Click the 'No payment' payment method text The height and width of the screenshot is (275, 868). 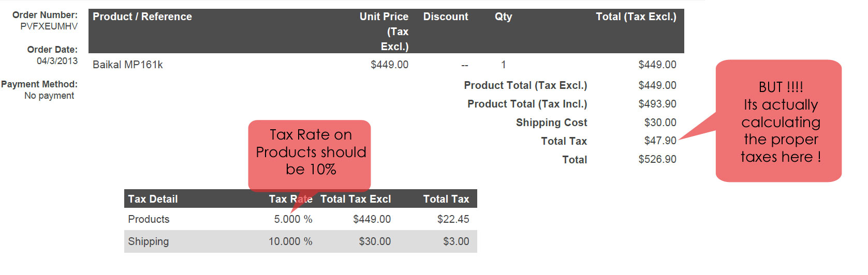coord(49,96)
